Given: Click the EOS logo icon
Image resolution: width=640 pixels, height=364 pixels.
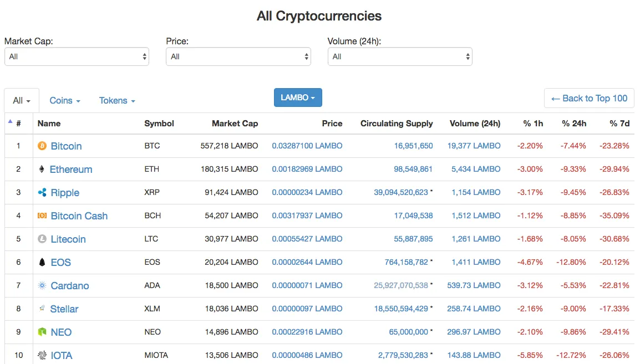Looking at the screenshot, I should click(42, 262).
